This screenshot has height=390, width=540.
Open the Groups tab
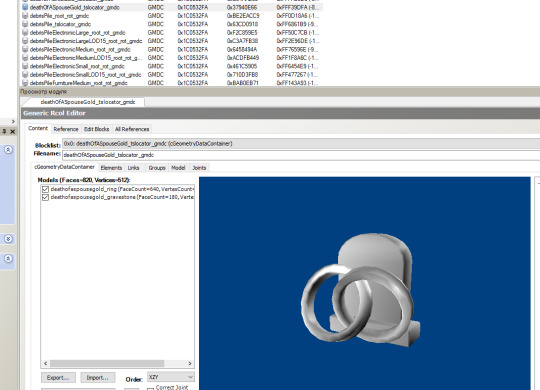point(157,168)
